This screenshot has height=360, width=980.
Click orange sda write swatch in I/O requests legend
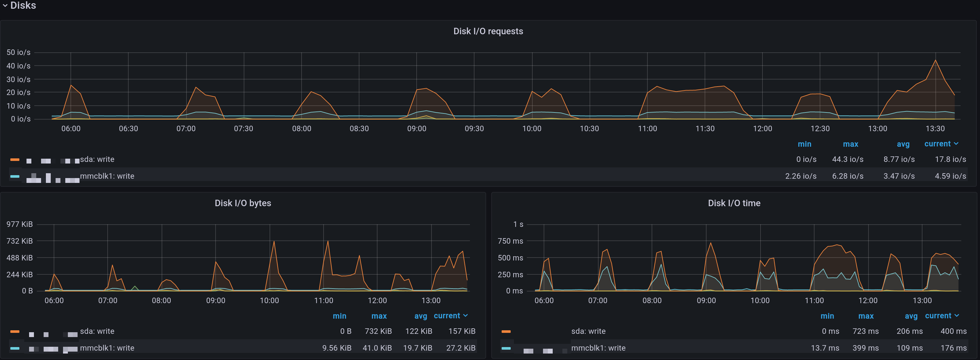tap(15, 159)
